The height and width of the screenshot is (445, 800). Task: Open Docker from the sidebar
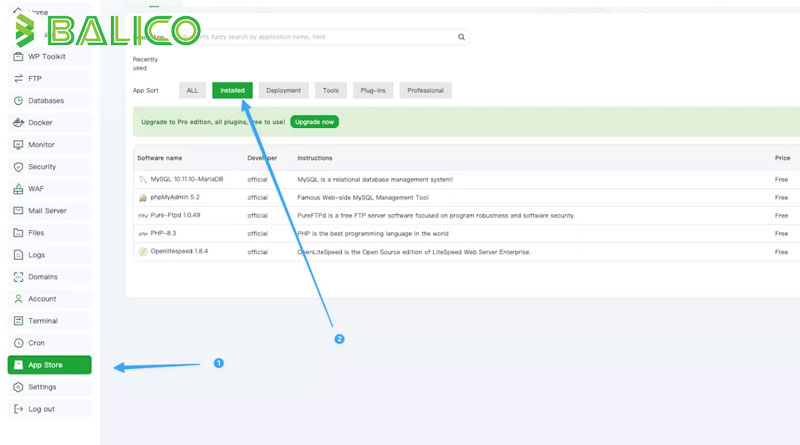49,122
